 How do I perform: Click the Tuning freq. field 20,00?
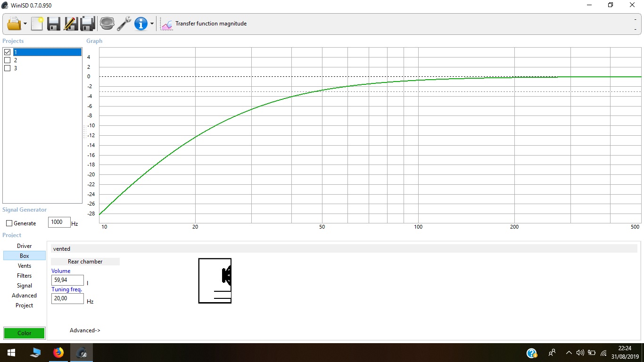point(67,298)
